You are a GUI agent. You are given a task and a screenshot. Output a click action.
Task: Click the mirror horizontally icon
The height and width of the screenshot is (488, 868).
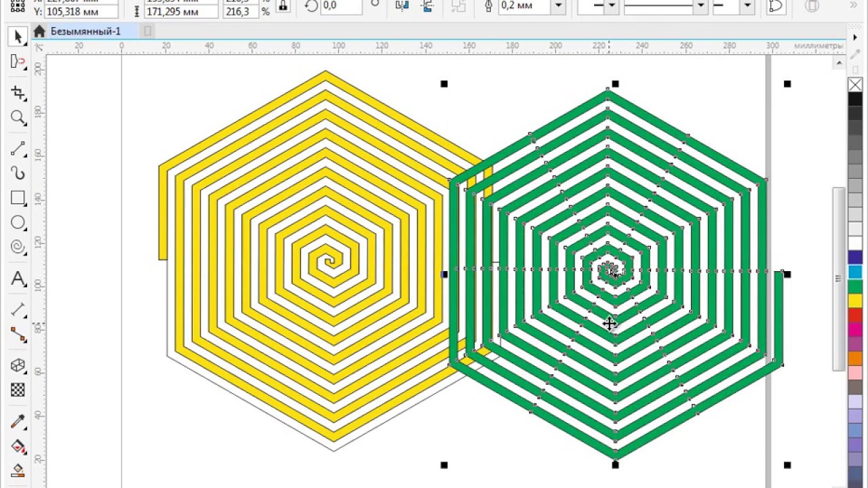click(x=402, y=6)
